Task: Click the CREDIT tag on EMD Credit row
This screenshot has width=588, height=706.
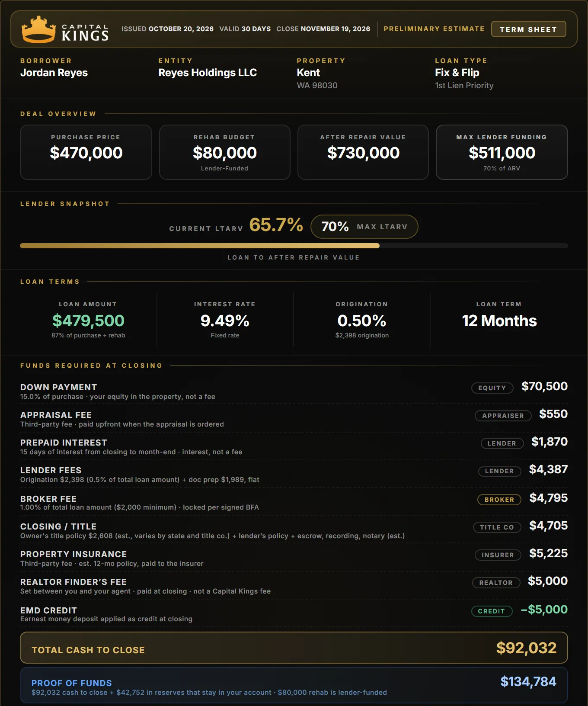Action: point(492,611)
